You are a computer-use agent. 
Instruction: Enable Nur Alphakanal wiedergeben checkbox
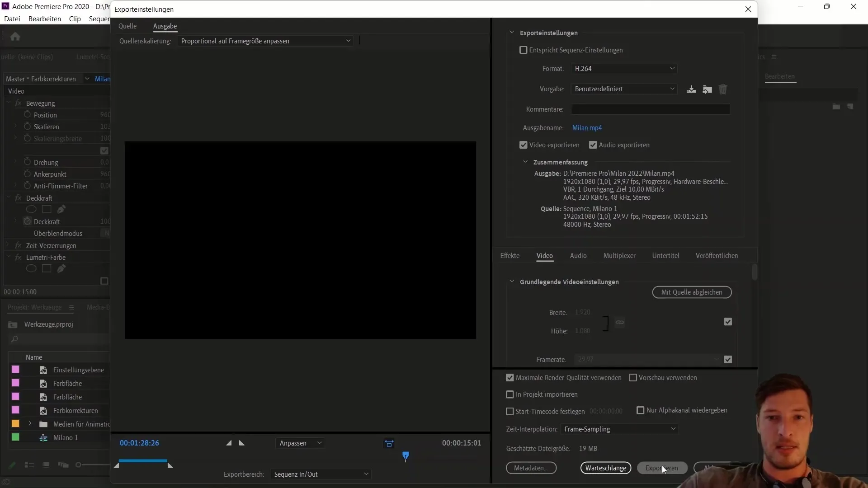(641, 410)
